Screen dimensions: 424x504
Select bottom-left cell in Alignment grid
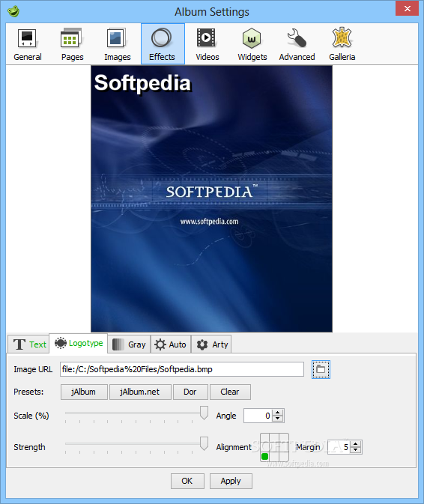(265, 456)
